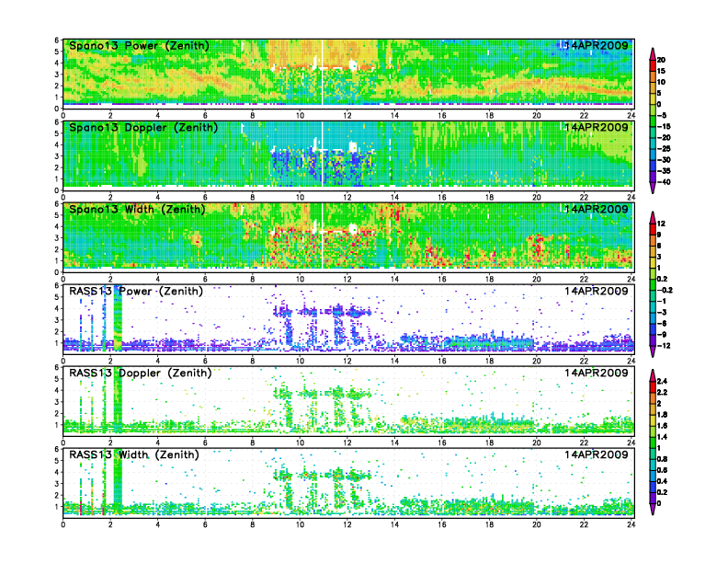Click the 20 label on the top colorbar
The image size is (728, 563).
coord(661,60)
